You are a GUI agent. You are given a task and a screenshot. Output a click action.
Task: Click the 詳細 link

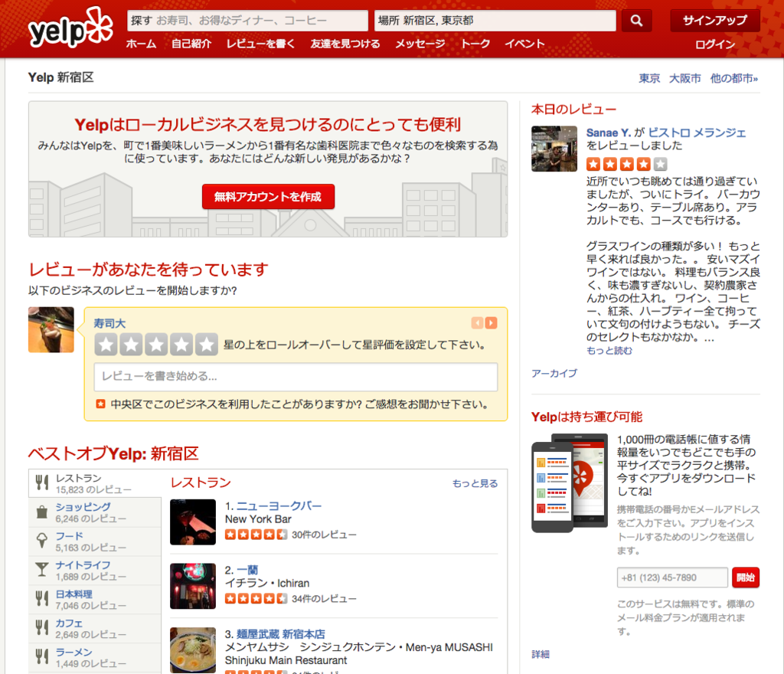pyautogui.click(x=541, y=654)
